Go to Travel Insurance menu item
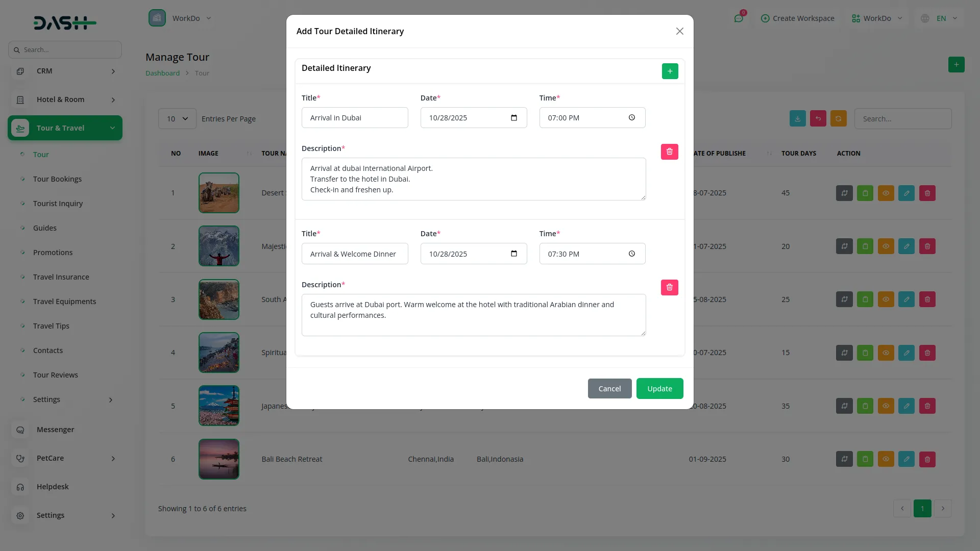 point(61,277)
